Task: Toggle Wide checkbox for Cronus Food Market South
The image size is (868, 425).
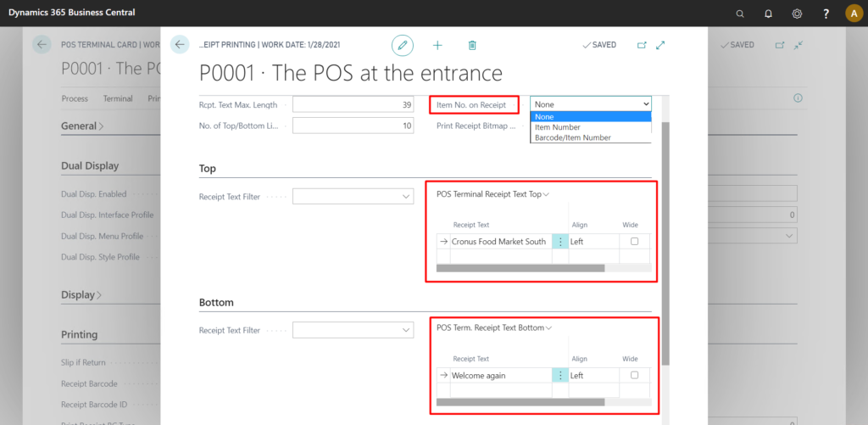Action: click(634, 241)
